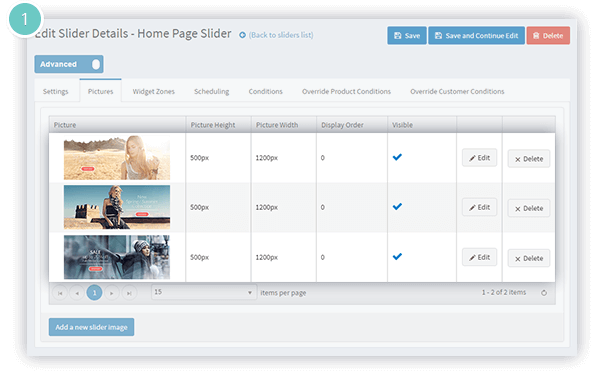Delete the winter sale picture row
The width and height of the screenshot is (600, 374).
pyautogui.click(x=529, y=258)
